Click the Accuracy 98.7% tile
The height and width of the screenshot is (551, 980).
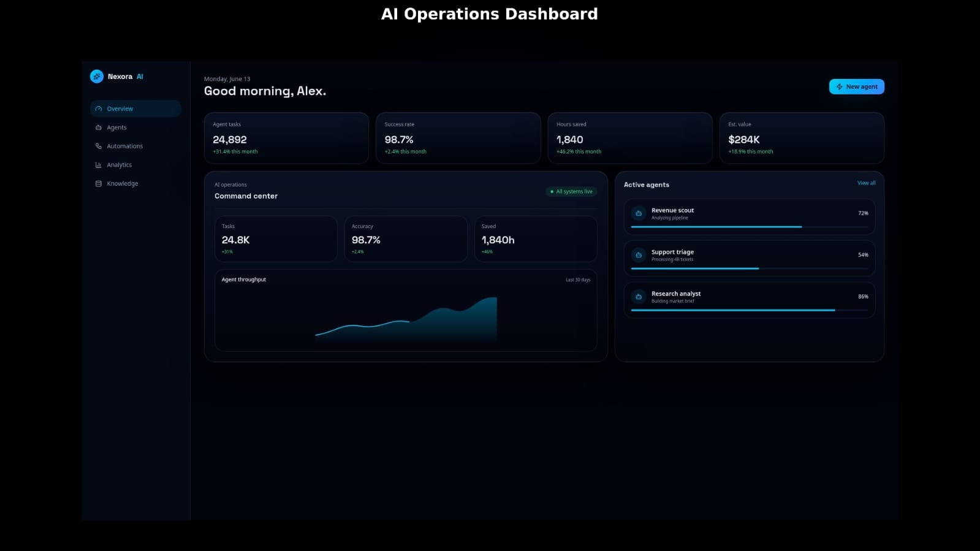[406, 239]
